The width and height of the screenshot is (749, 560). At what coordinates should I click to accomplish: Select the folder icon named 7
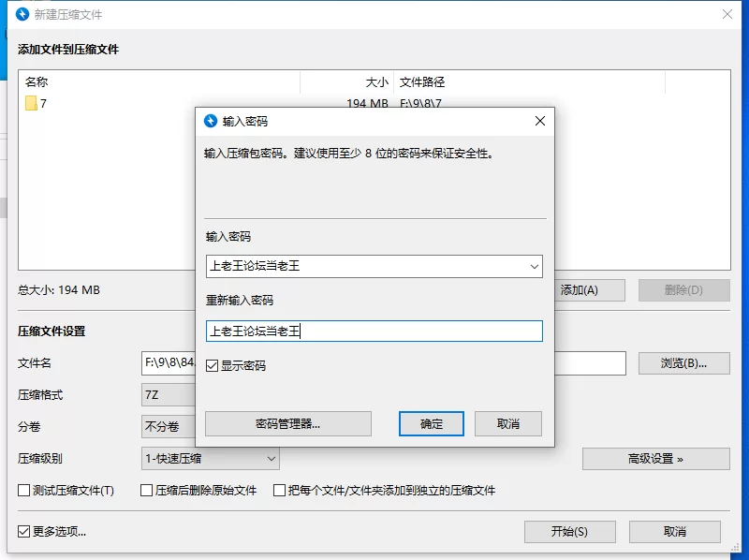click(x=31, y=103)
